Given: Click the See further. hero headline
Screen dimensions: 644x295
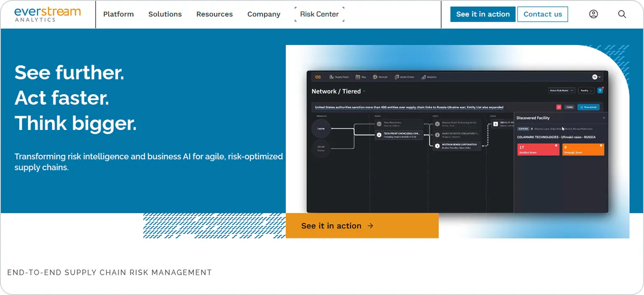Looking at the screenshot, I should (x=70, y=72).
